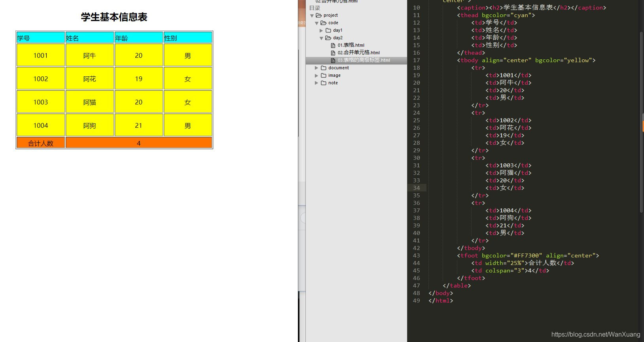The image size is (644, 342).
Task: Collapse the code folder arrow
Action: 316,23
